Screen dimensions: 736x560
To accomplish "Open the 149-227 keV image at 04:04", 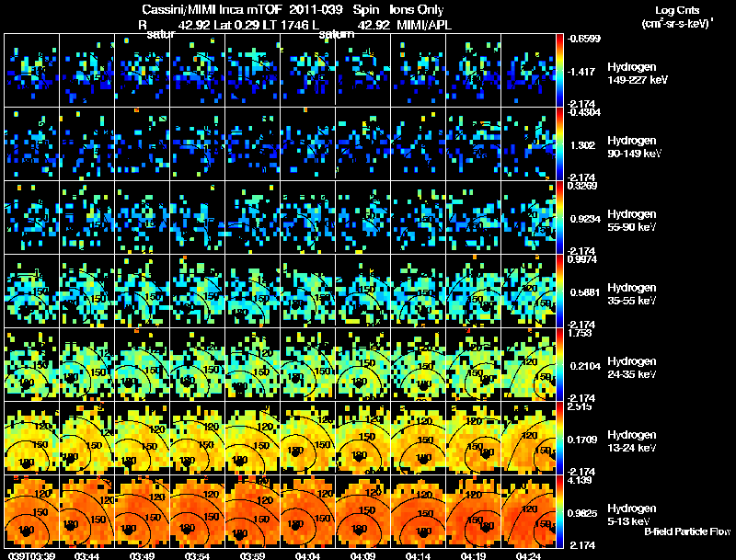I will 308,70.
